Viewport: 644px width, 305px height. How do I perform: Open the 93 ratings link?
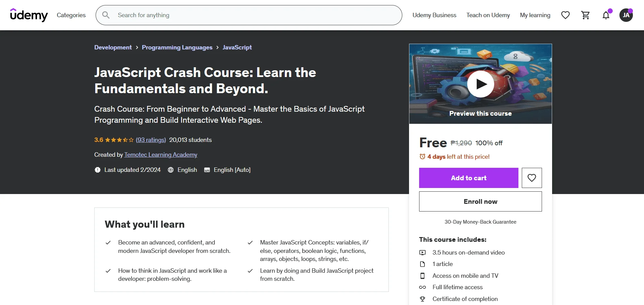pos(151,140)
